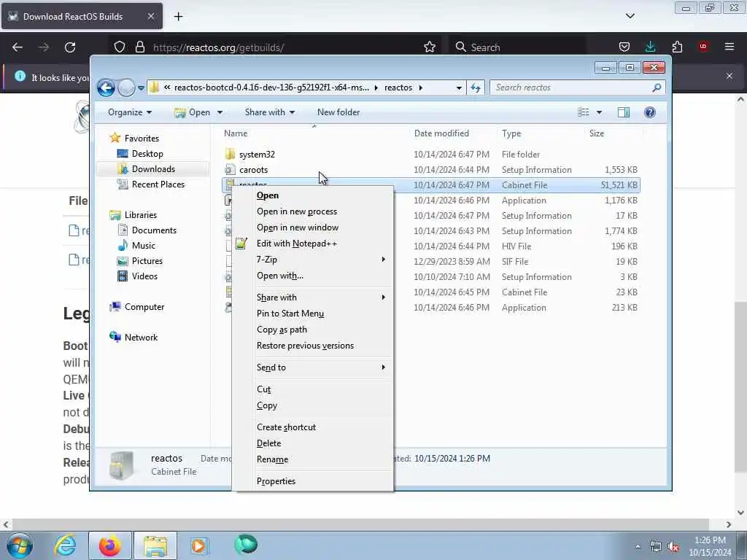Click the Firefox taskbar icon
The width and height of the screenshot is (747, 560).
109,545
